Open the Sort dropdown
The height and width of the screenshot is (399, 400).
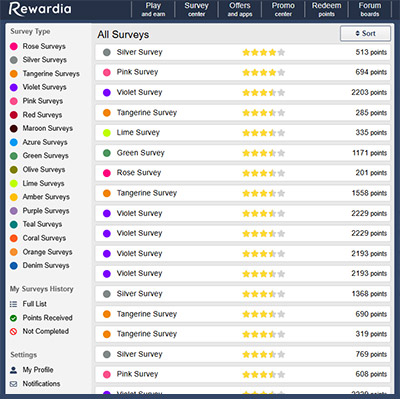[x=365, y=33]
